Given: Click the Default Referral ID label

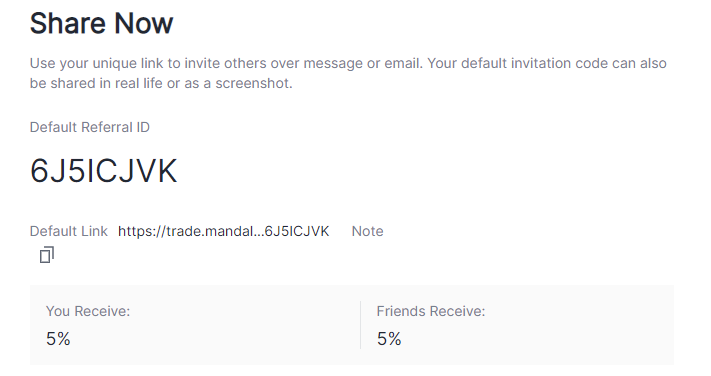Looking at the screenshot, I should pyautogui.click(x=90, y=127).
